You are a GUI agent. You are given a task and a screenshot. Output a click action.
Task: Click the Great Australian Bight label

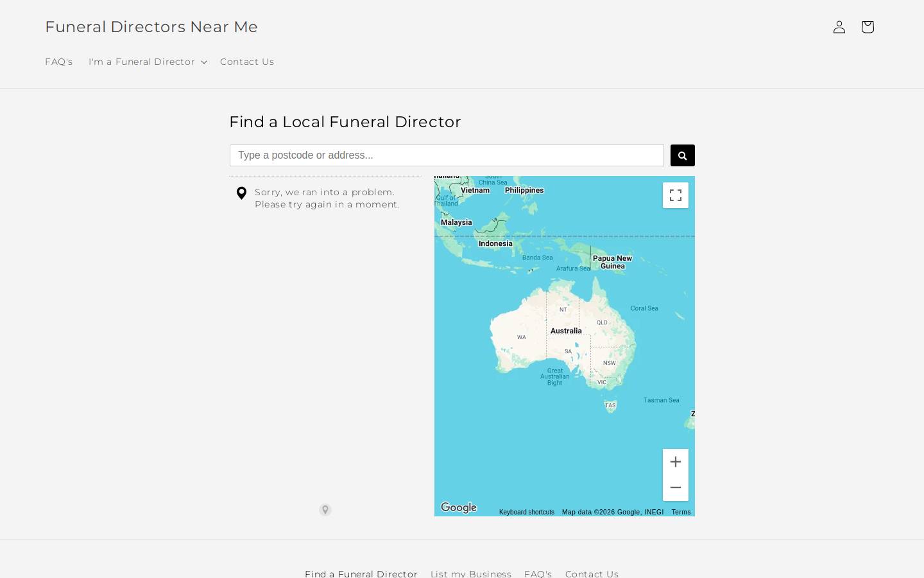(555, 376)
